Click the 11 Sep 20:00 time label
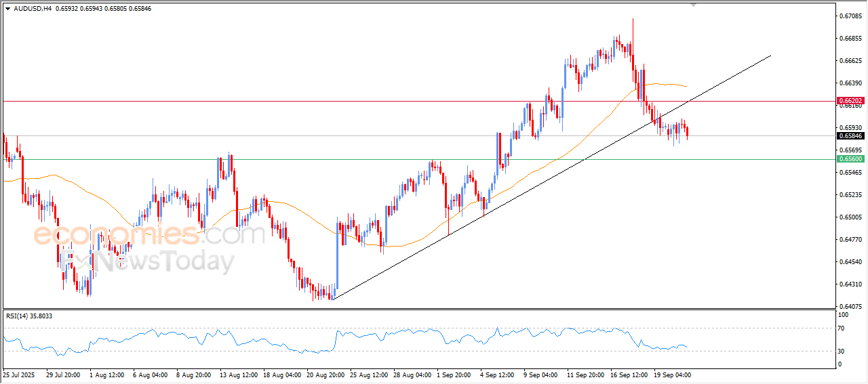The height and width of the screenshot is (384, 868). pos(584,374)
